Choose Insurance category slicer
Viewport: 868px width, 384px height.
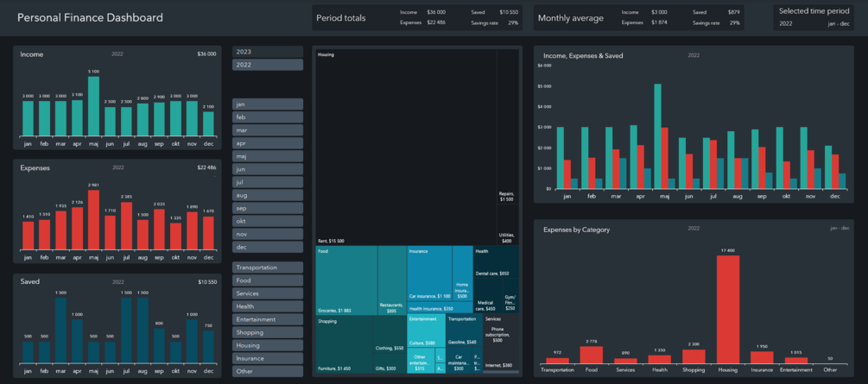[x=268, y=359]
